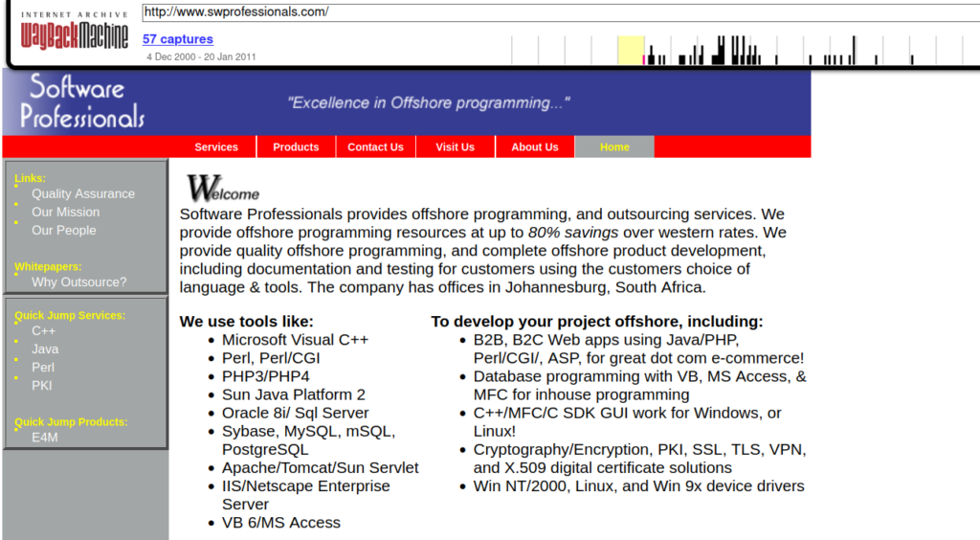Click the "Quick Jump Services:" heading

(x=70, y=315)
